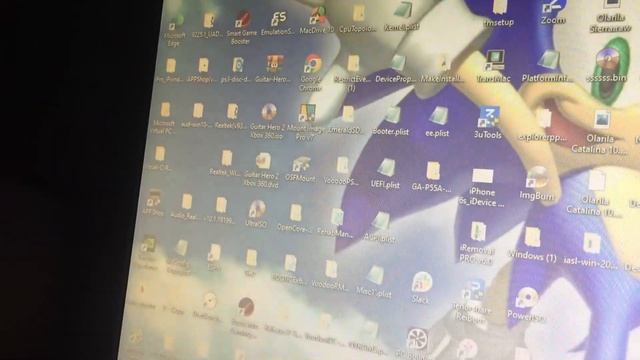
Task: Select Guitar Hero 2 Xbox 360.dvd
Action: point(261,171)
